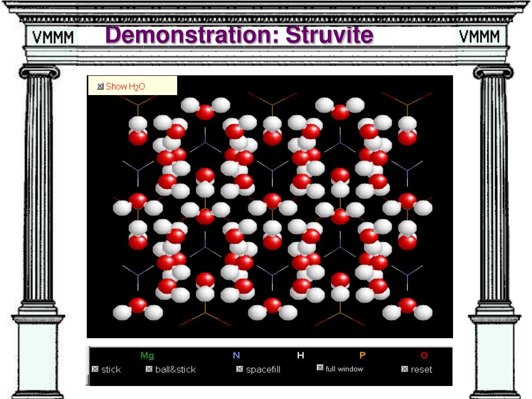The image size is (532, 399).
Task: Switch on the spacefill checkbox
Action: click(x=240, y=369)
